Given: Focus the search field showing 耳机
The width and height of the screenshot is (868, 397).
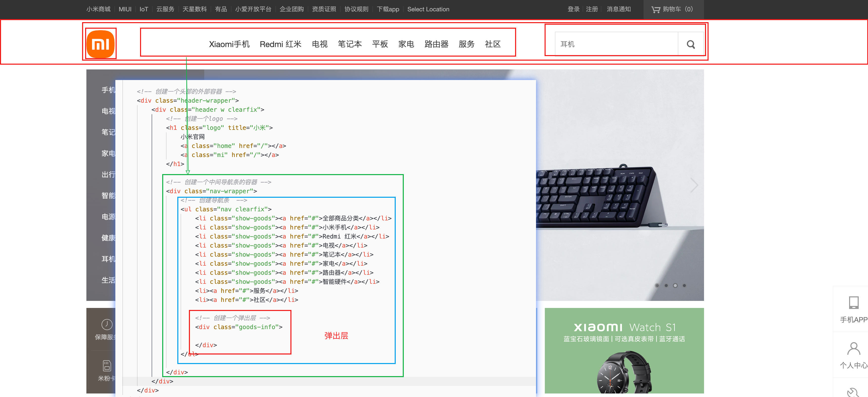Looking at the screenshot, I should [x=616, y=44].
